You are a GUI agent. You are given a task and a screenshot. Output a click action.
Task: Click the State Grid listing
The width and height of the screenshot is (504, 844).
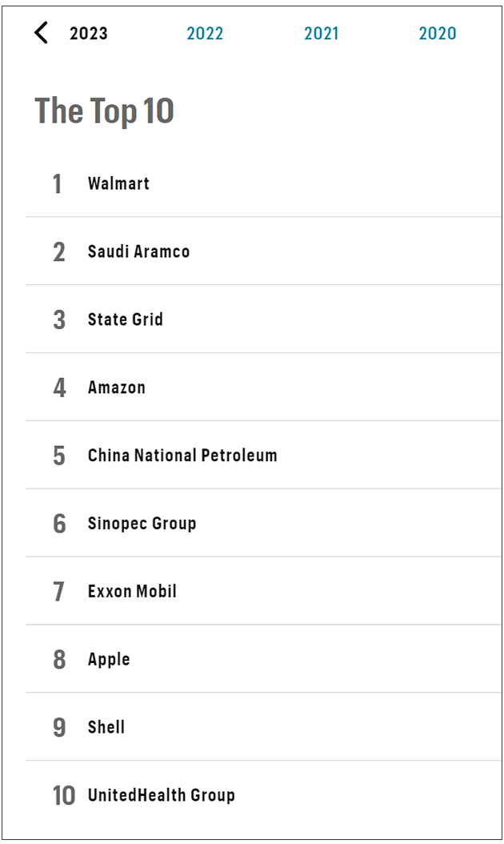(x=125, y=320)
